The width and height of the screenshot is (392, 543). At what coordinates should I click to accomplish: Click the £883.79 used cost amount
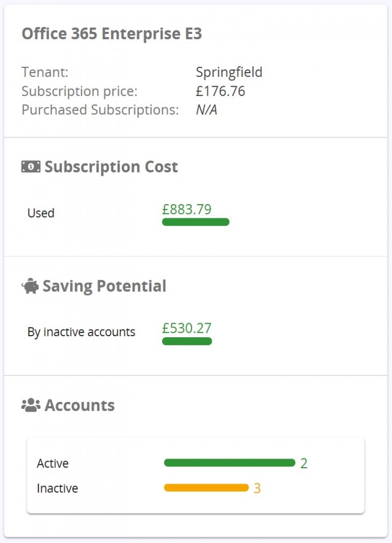[187, 209]
